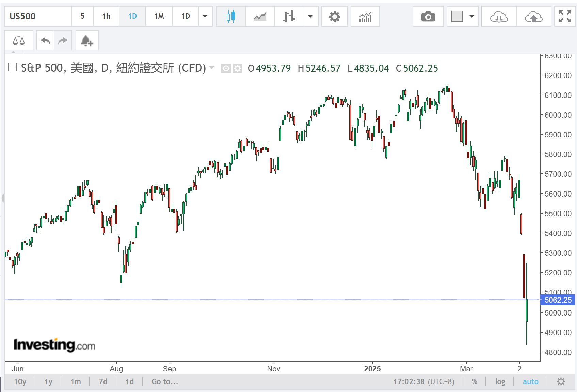Click the 5062.25 current price label
The height and width of the screenshot is (392, 577).
click(558, 300)
